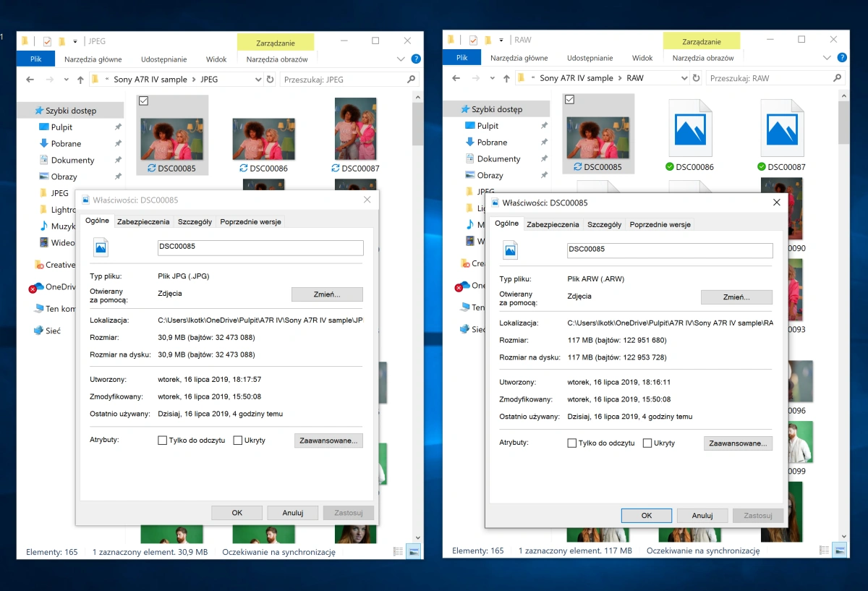Switch JPEG window to details view icon

tap(398, 551)
